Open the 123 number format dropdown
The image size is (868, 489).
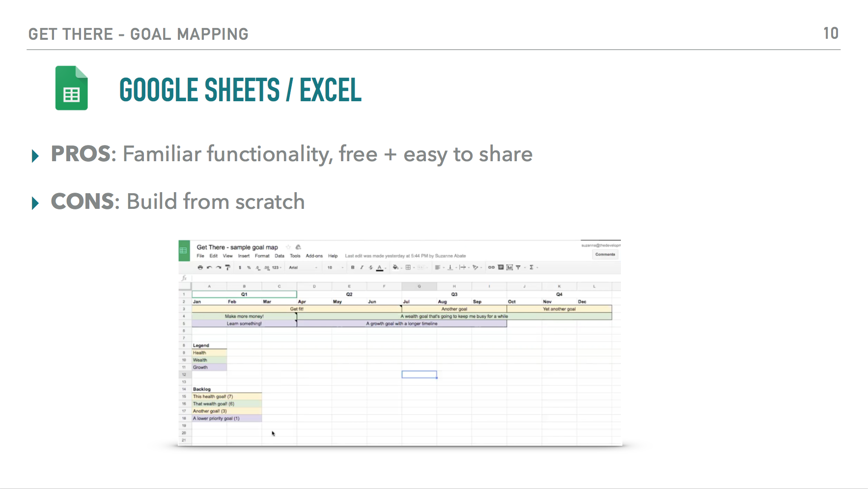(x=277, y=268)
